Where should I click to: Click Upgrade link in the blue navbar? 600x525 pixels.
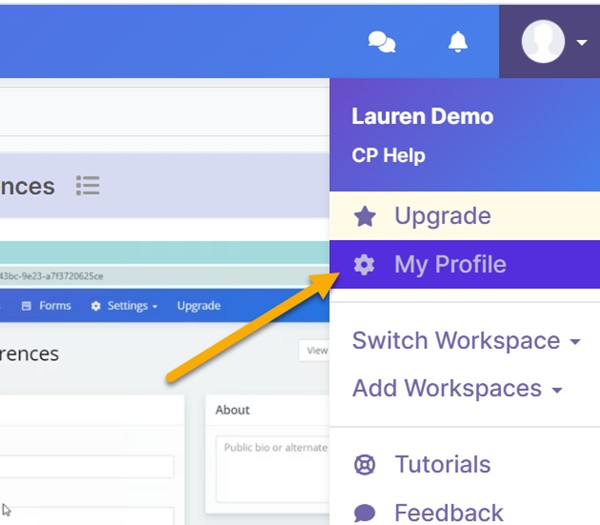click(x=199, y=306)
